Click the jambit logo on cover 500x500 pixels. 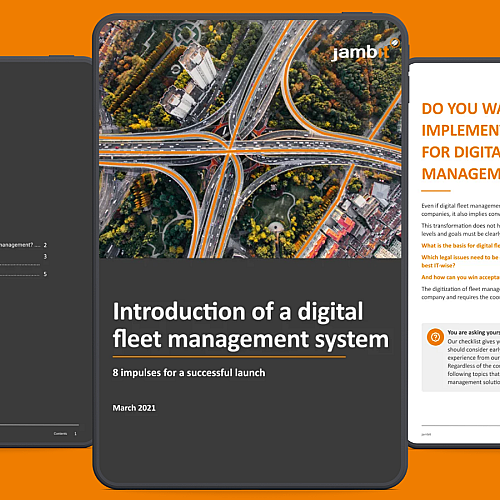pyautogui.click(x=366, y=50)
